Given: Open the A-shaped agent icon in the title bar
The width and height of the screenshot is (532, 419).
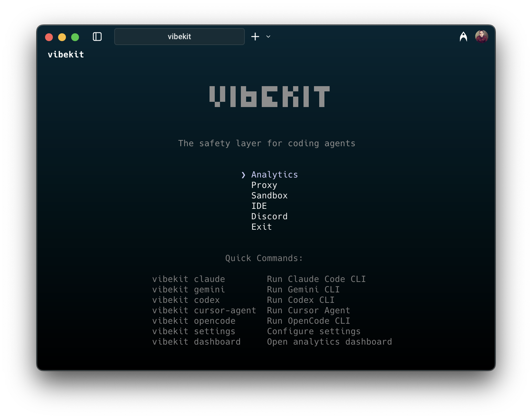Looking at the screenshot, I should [x=463, y=37].
